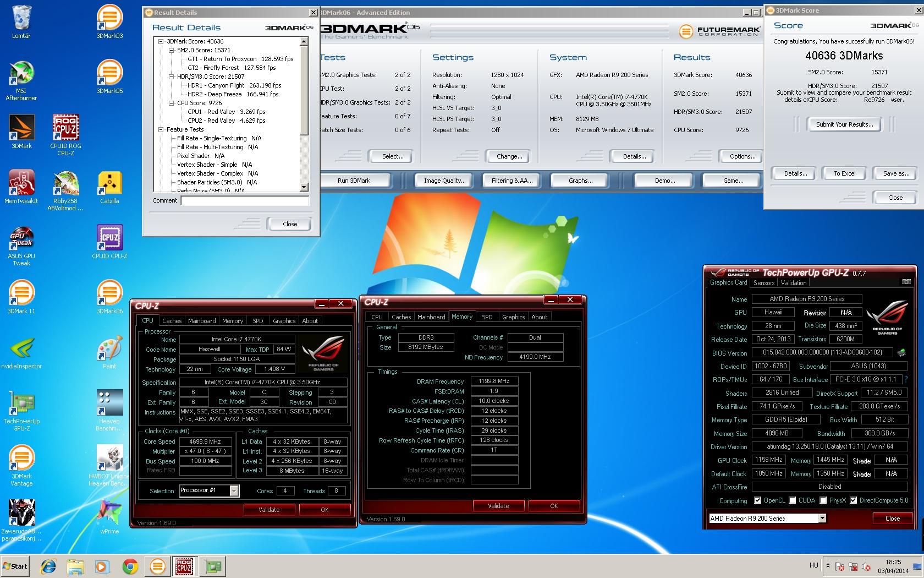Toggle OpenCL checkbox in GPU-Z
The height and width of the screenshot is (578, 924).
click(758, 500)
